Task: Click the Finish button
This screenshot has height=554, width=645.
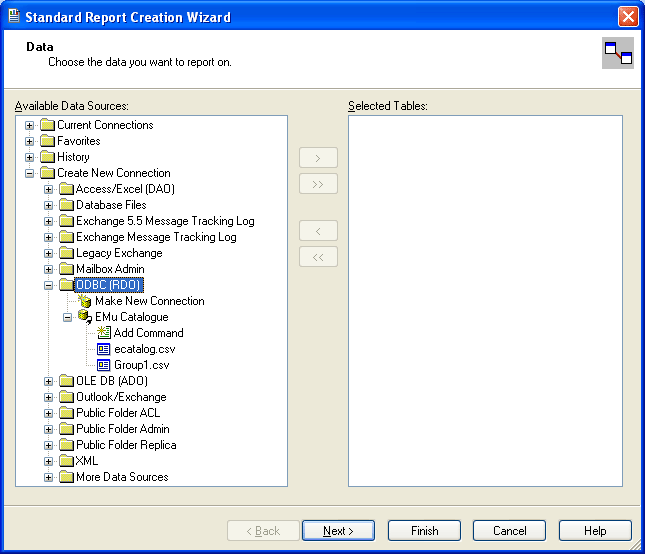Action: tap(424, 531)
